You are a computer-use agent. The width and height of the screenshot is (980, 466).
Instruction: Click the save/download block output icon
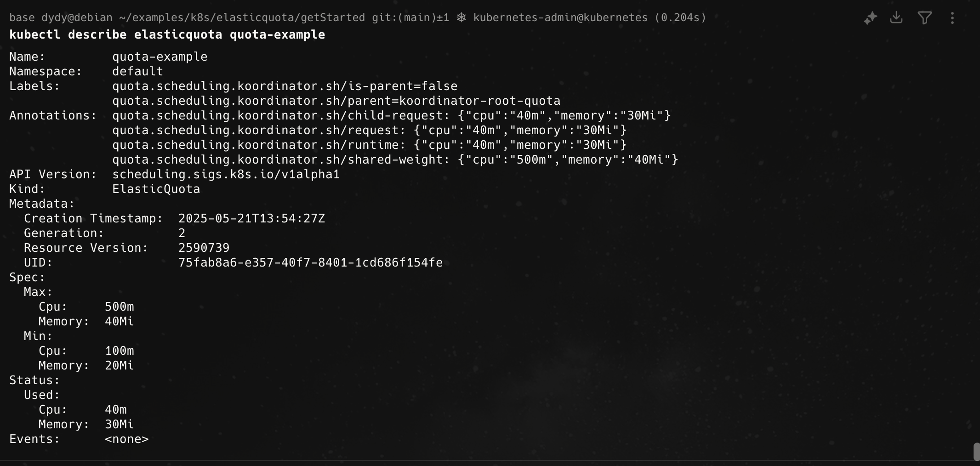point(896,18)
